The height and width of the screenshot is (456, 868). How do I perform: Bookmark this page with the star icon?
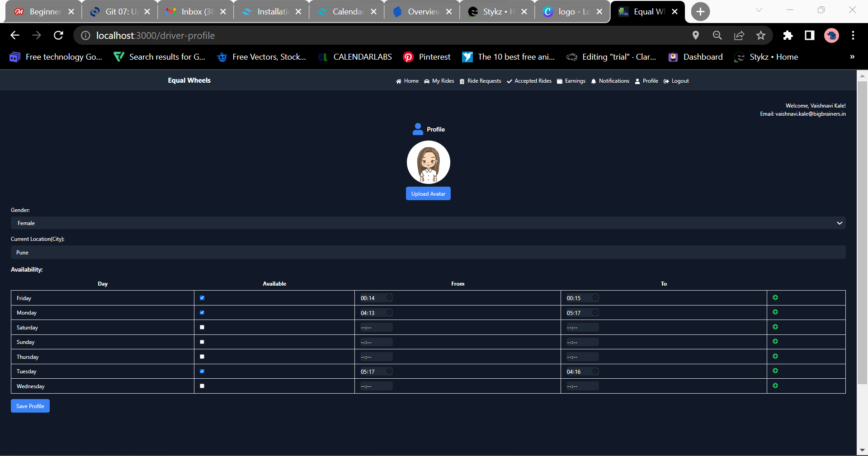pyautogui.click(x=761, y=35)
